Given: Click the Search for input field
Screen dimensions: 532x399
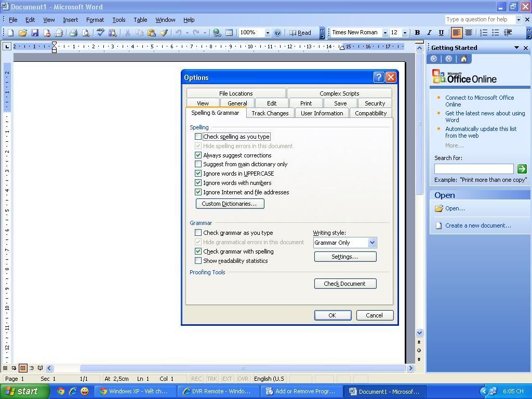Looking at the screenshot, I should click(x=474, y=169).
